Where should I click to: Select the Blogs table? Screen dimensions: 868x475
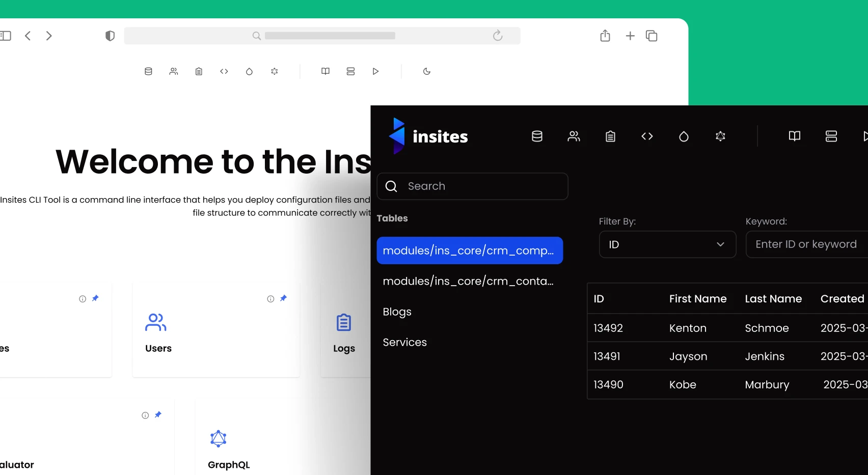397,312
